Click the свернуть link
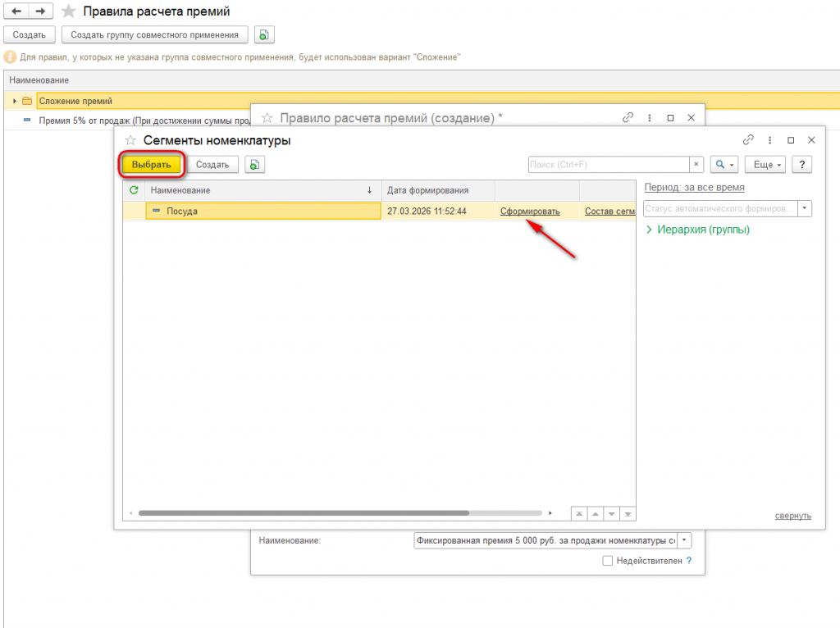This screenshot has width=840, height=628. (x=793, y=516)
